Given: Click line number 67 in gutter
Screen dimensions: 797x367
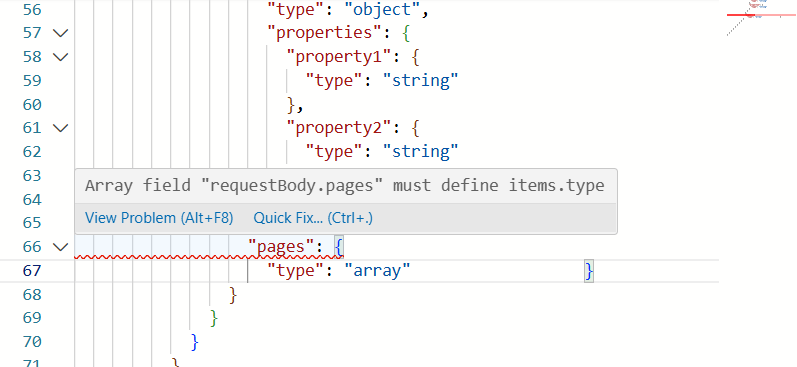Looking at the screenshot, I should (x=32, y=270).
